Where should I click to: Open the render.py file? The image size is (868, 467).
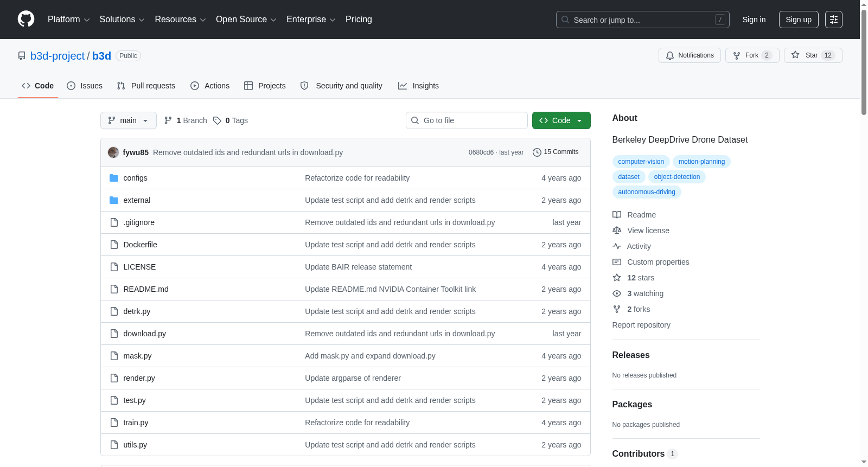coord(139,378)
